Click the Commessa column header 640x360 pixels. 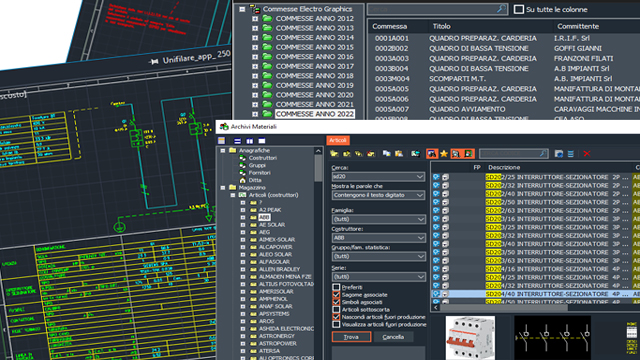pyautogui.click(x=389, y=26)
